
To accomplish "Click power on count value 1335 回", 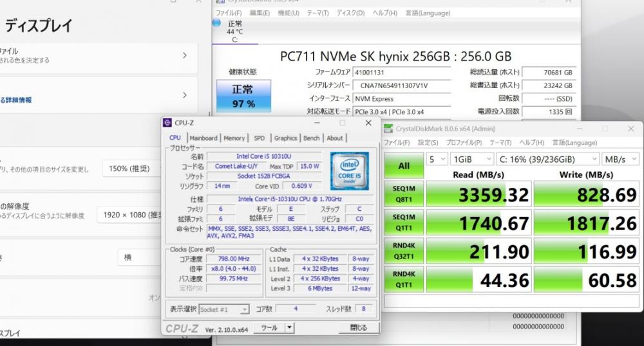I will tap(549, 111).
